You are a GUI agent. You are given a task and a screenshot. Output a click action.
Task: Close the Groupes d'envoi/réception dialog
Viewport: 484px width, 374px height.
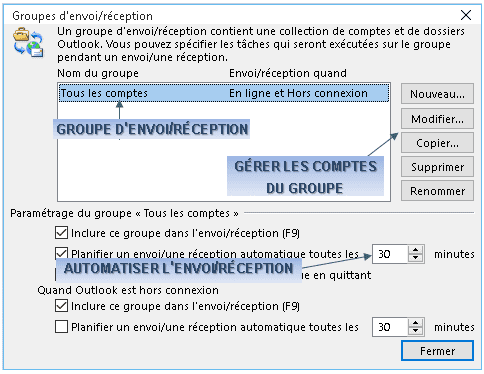tap(466, 15)
